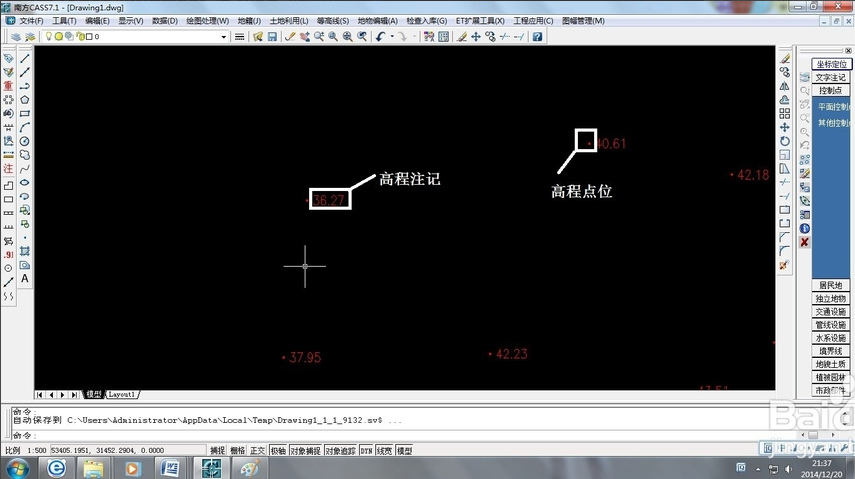Select the Spline curve tool

pos(25,169)
